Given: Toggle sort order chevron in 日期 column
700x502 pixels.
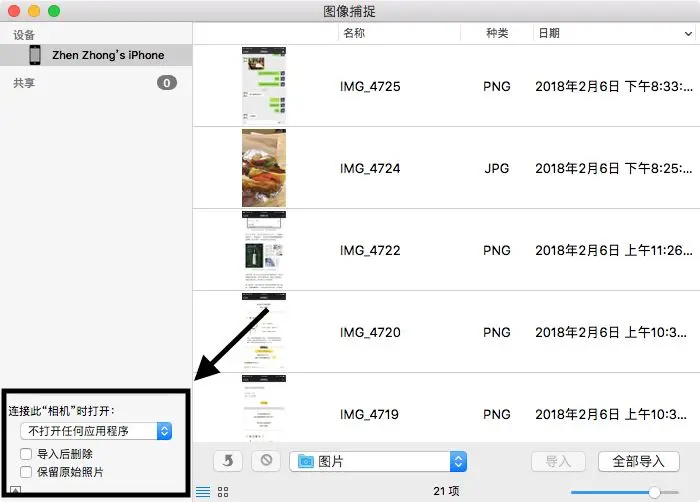Looking at the screenshot, I should click(x=688, y=33).
